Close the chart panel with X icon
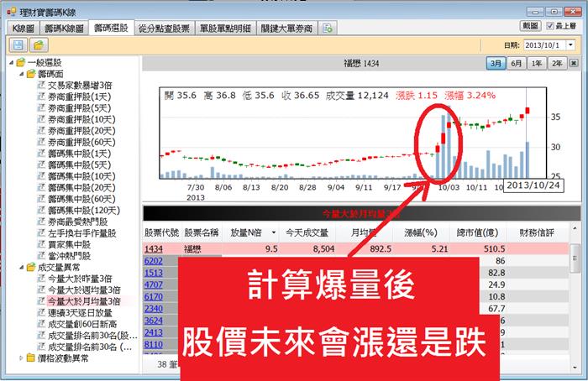 (x=574, y=63)
